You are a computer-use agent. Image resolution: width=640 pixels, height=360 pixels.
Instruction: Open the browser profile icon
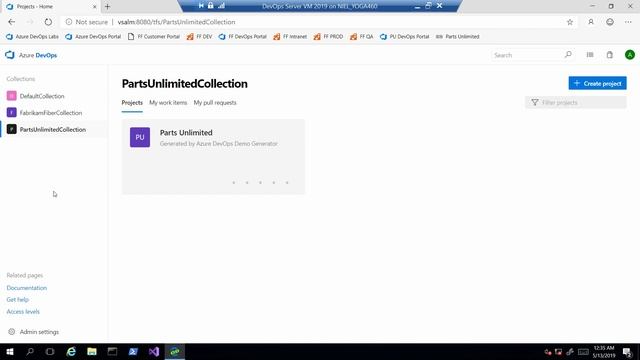[591, 22]
